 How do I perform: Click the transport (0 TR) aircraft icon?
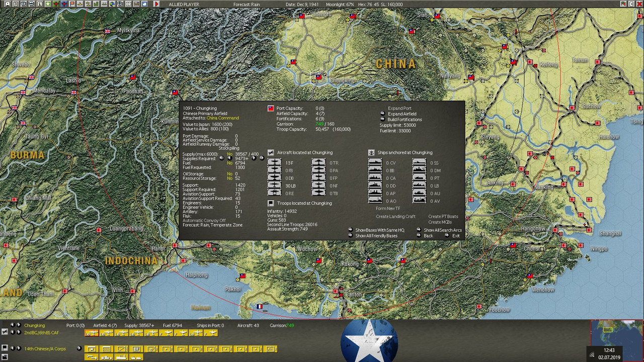(319, 162)
